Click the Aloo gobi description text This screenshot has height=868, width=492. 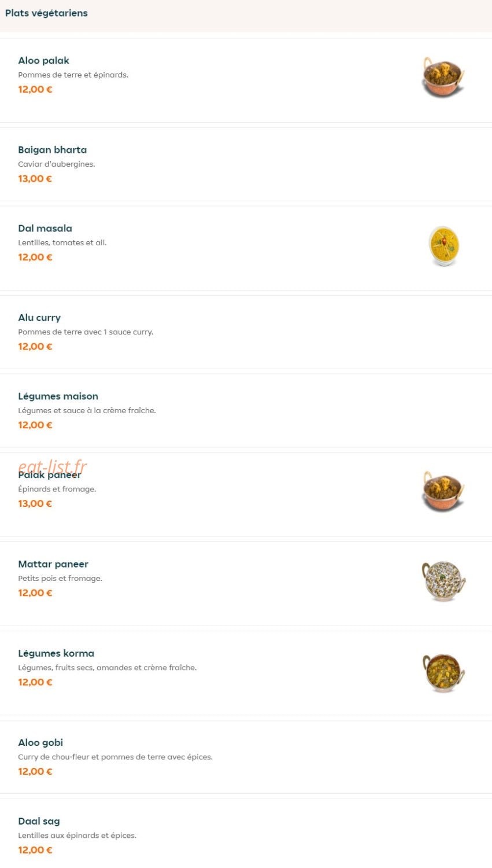click(115, 757)
